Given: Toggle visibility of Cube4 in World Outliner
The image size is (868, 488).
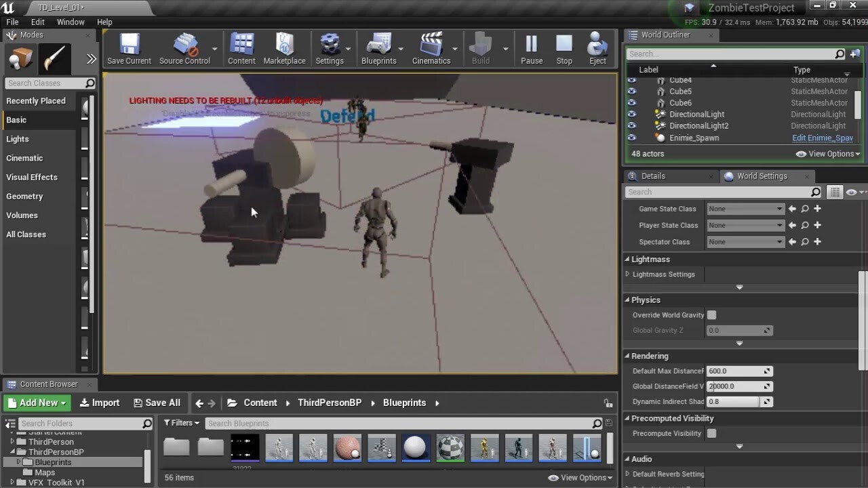Looking at the screenshot, I should coord(632,79).
